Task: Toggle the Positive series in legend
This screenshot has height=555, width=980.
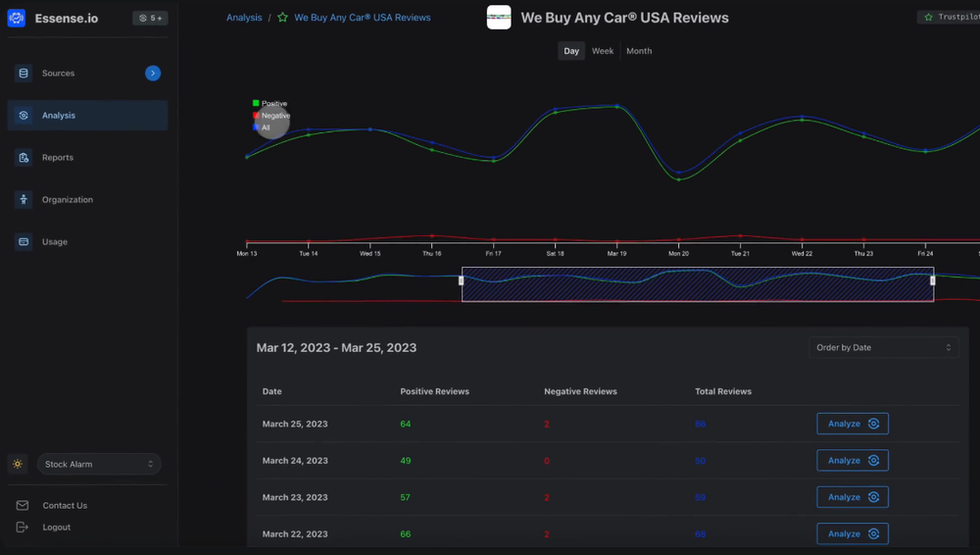Action: point(270,103)
